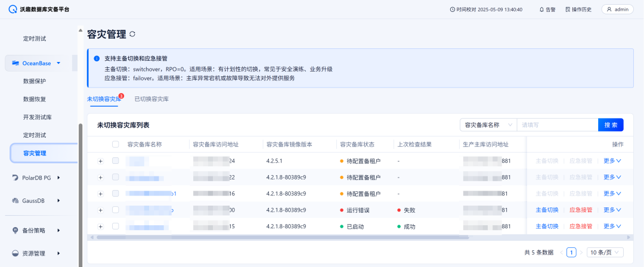Expand the 运行错误 row details
The image size is (644, 267).
coord(100,210)
